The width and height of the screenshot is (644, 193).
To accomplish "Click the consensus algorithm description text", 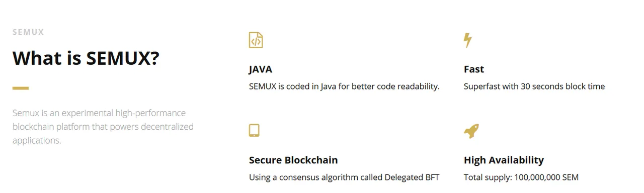I will point(344,177).
